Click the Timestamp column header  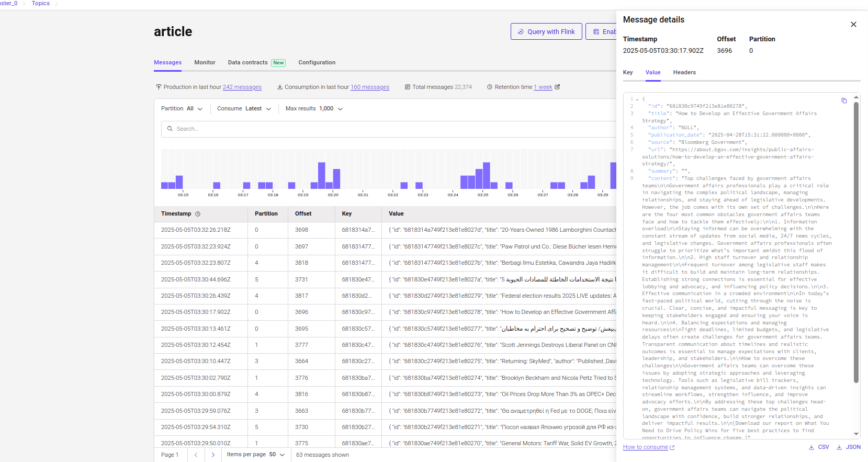(x=176, y=214)
